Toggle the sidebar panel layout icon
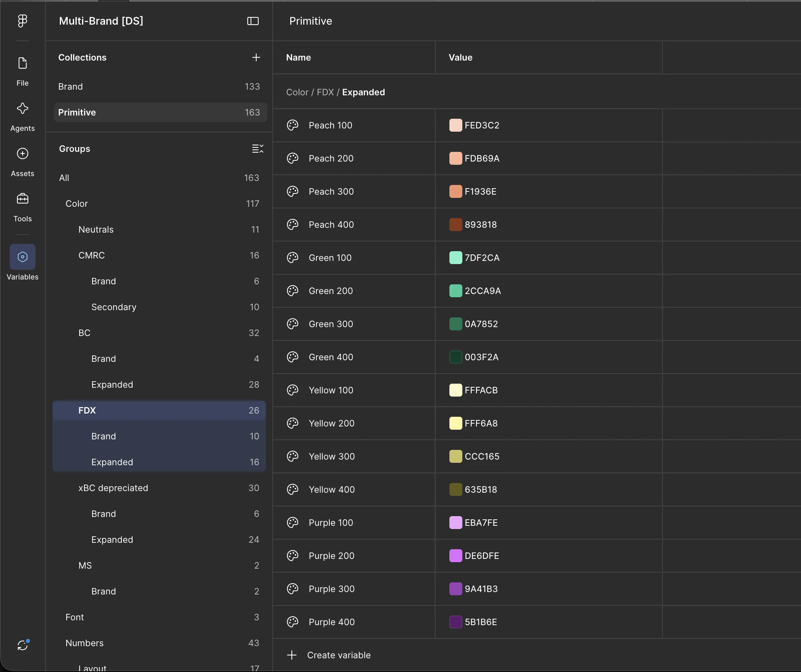 (253, 21)
